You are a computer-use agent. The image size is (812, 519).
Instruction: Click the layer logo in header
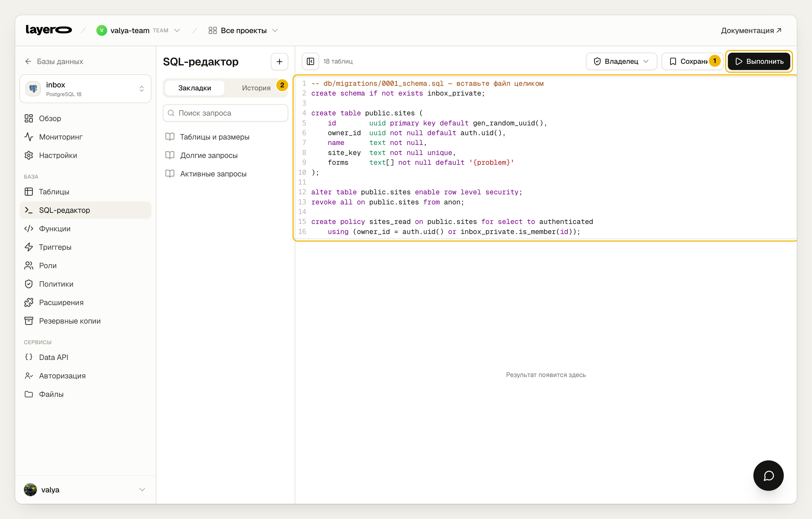click(49, 30)
